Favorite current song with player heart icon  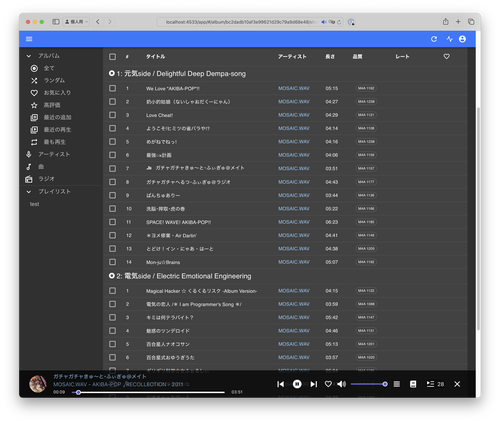pyautogui.click(x=328, y=384)
